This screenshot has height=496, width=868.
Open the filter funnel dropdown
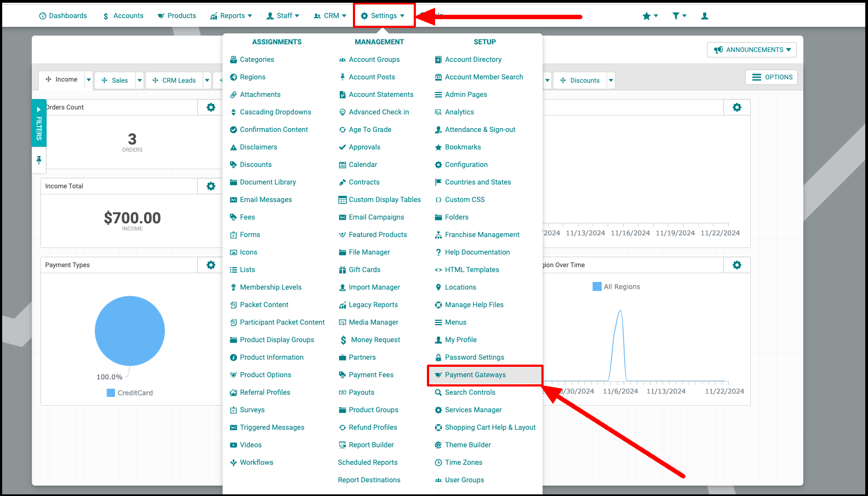[679, 16]
